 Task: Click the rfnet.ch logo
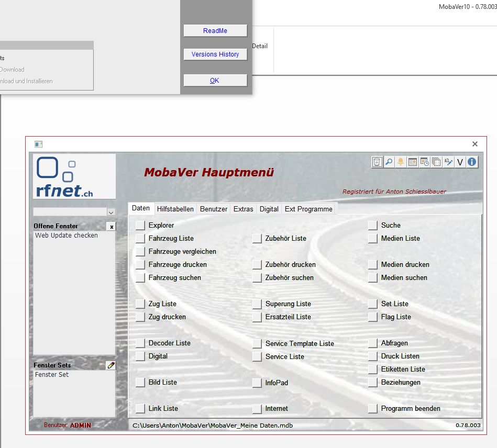74,177
